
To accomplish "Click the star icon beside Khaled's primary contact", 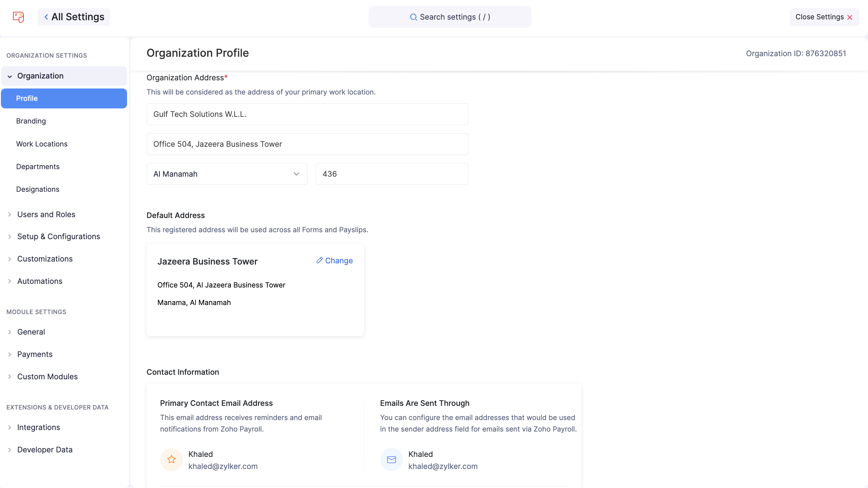I will point(171,459).
